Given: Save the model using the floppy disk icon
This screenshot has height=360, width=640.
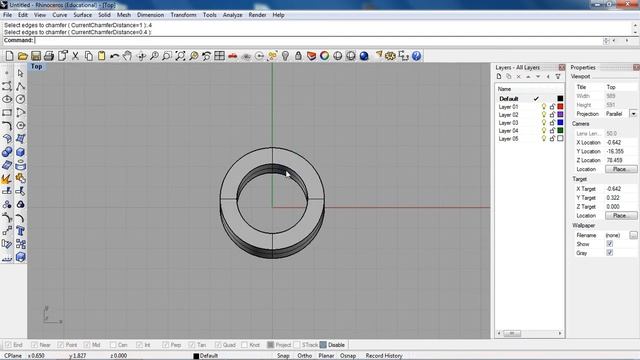Looking at the screenshot, I should point(36,56).
